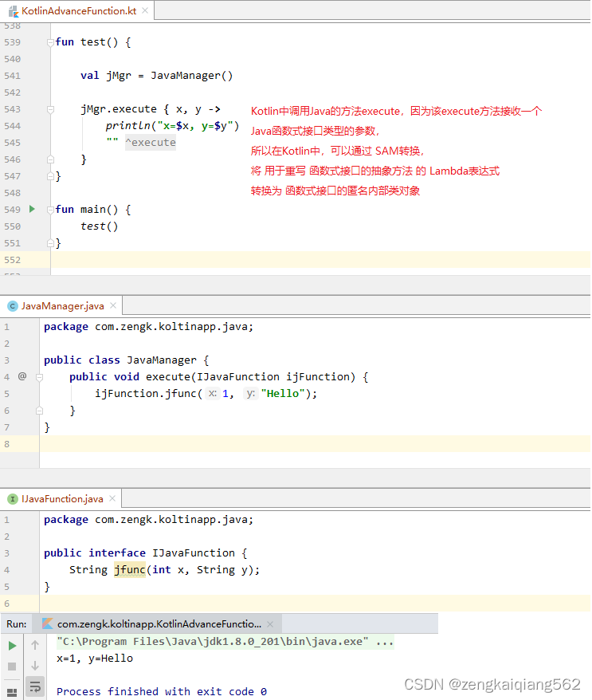Run main via gutter play icon
592x700 pixels.
coord(32,209)
